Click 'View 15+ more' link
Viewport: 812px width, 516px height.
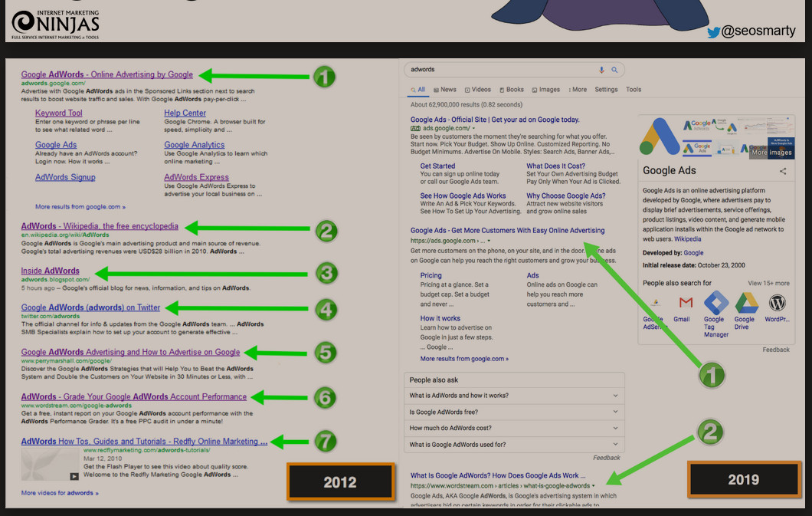tap(768, 284)
